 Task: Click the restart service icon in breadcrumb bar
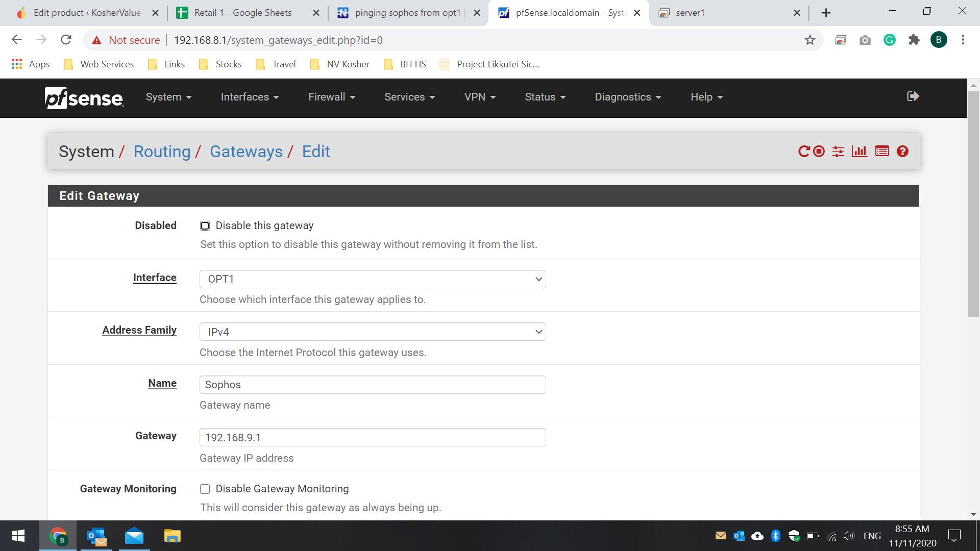804,152
